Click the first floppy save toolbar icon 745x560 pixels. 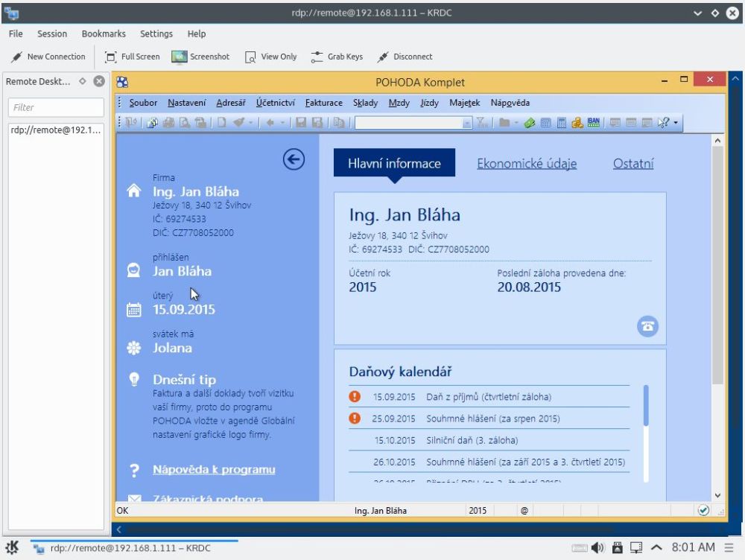tap(301, 123)
